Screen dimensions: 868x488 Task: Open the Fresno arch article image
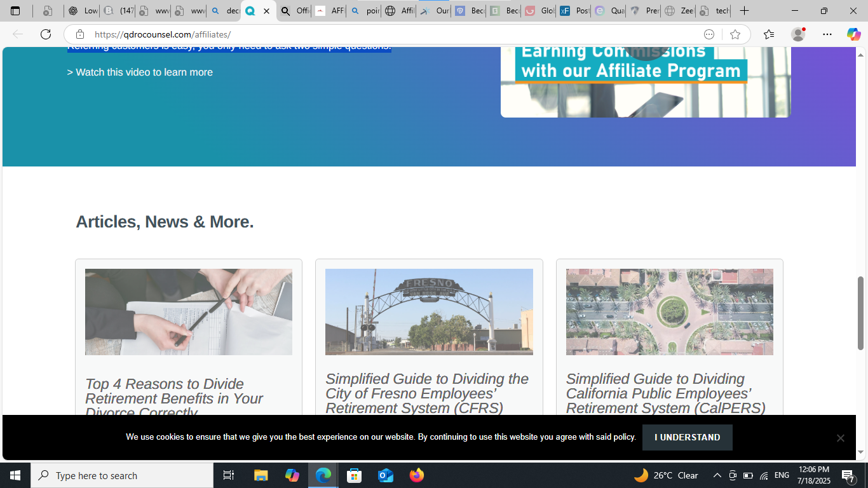(429, 311)
